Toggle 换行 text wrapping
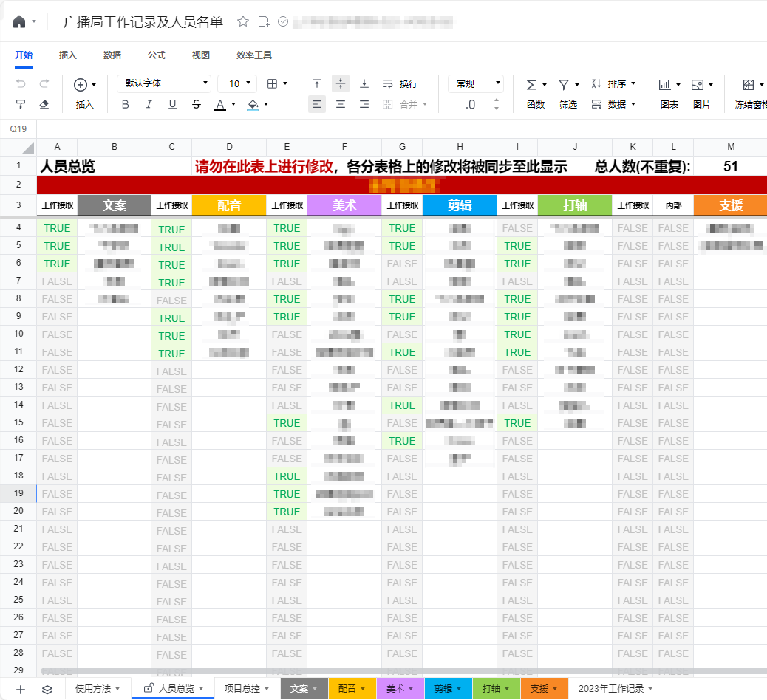 [x=400, y=83]
